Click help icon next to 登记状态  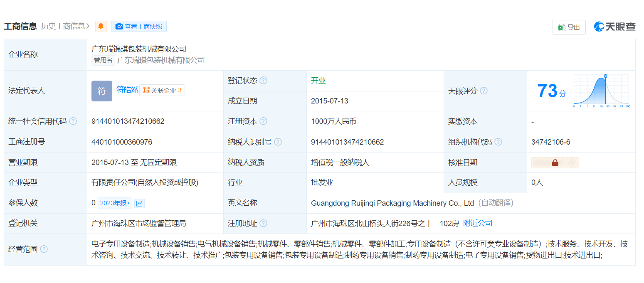[263, 81]
